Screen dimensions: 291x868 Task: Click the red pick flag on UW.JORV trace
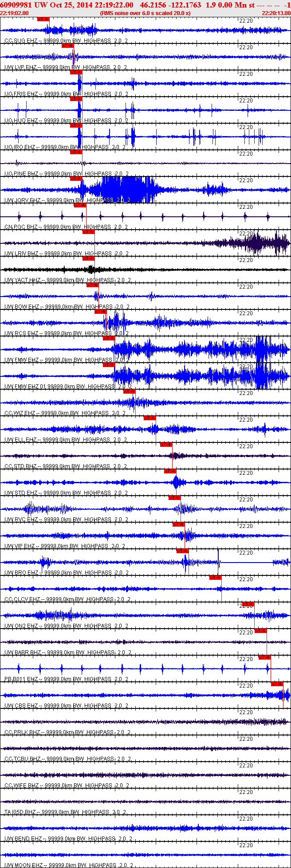(x=76, y=179)
